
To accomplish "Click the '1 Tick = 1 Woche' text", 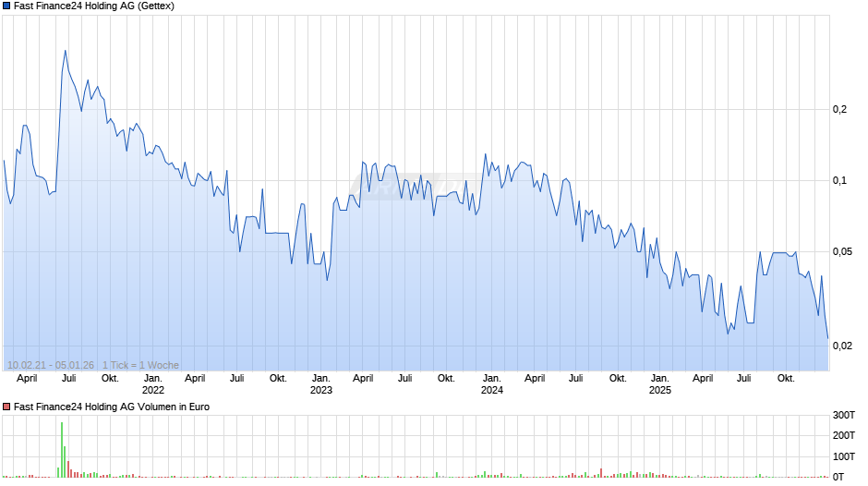I will pyautogui.click(x=140, y=365).
